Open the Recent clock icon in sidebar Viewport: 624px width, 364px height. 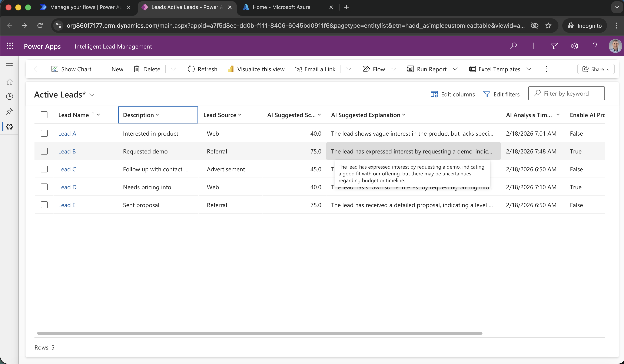click(9, 96)
